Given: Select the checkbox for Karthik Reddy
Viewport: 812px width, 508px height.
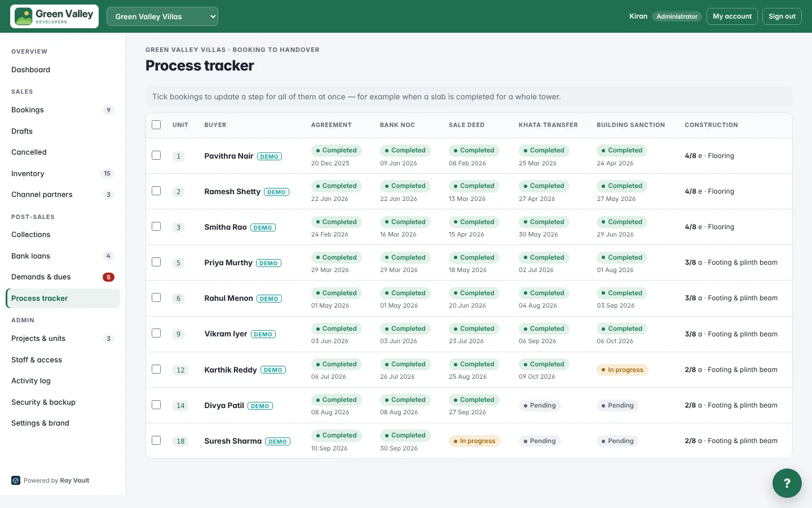Looking at the screenshot, I should click(x=156, y=369).
